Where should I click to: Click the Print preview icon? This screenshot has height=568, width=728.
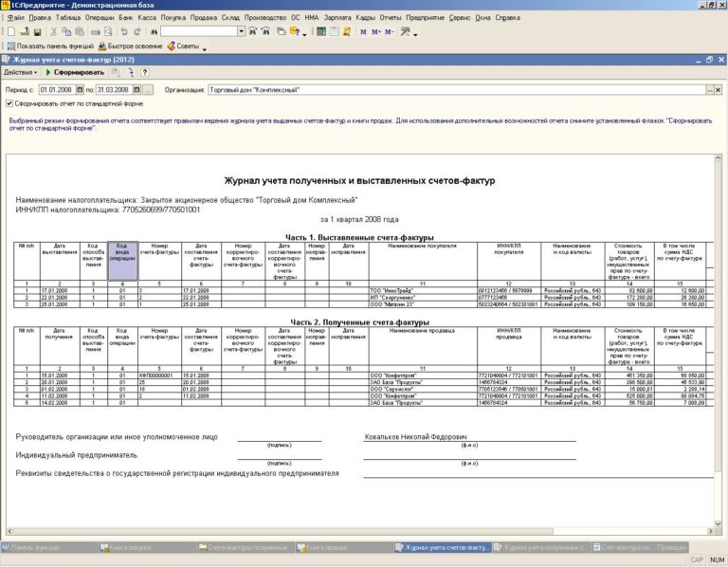pos(108,31)
